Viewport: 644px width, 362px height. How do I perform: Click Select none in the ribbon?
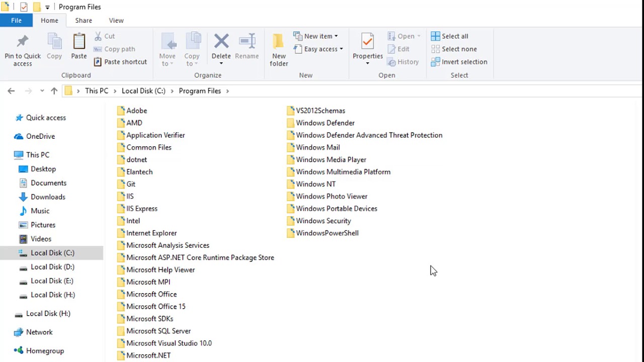tap(454, 49)
